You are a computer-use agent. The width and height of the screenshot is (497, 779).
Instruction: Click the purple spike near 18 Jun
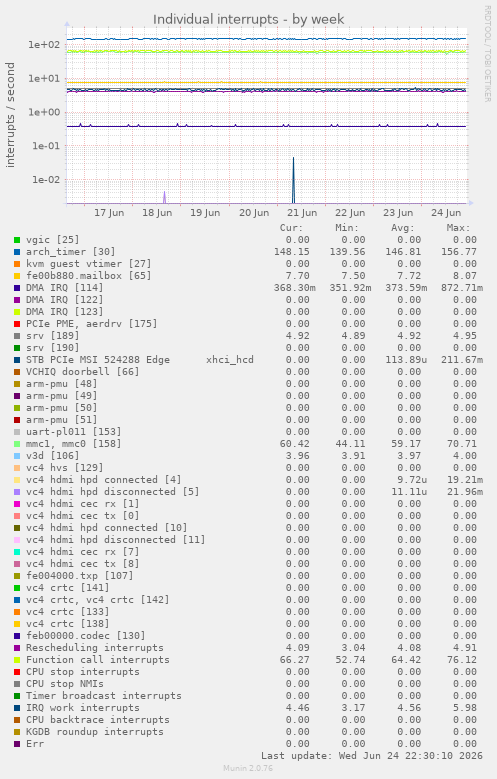[x=165, y=197]
